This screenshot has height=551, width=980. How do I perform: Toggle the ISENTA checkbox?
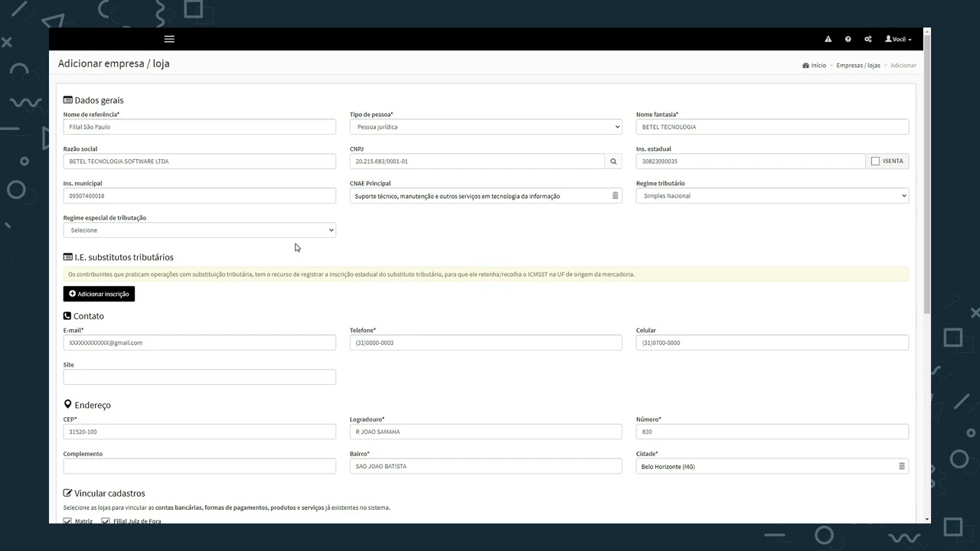coord(875,161)
